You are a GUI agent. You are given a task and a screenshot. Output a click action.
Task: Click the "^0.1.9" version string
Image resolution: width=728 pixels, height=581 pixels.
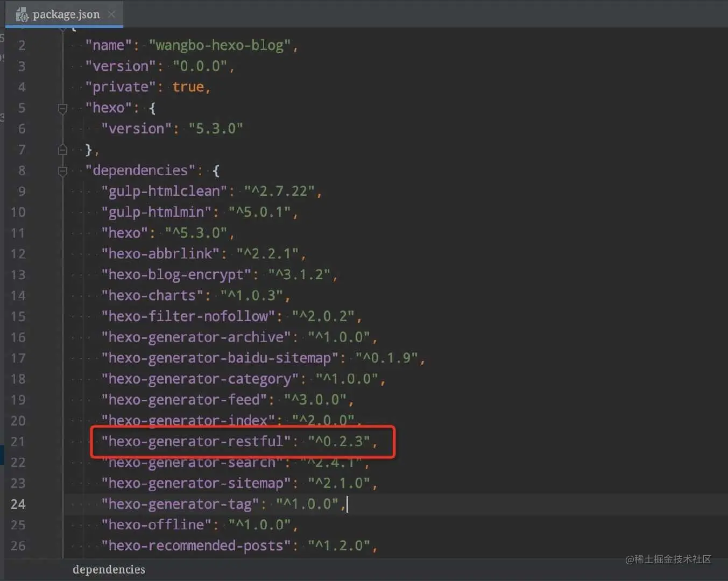pos(386,358)
